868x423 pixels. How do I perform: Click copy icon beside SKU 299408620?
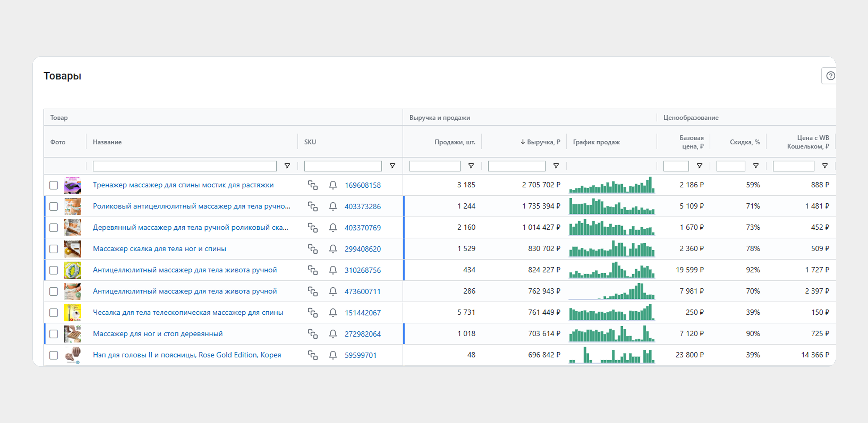pyautogui.click(x=312, y=249)
